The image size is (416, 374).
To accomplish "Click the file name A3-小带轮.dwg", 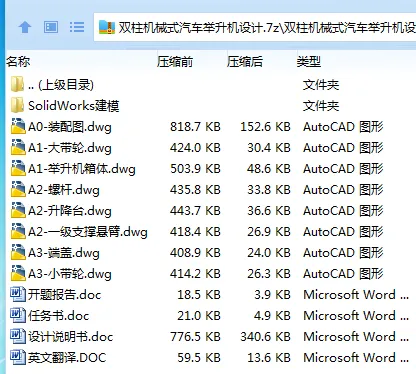I will [x=70, y=274].
